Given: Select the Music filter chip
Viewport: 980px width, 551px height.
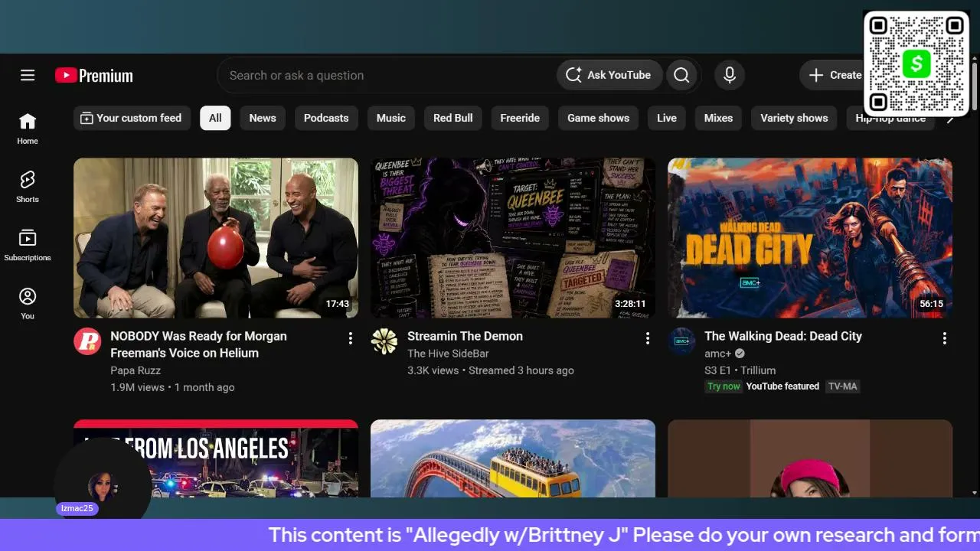Looking at the screenshot, I should (391, 118).
